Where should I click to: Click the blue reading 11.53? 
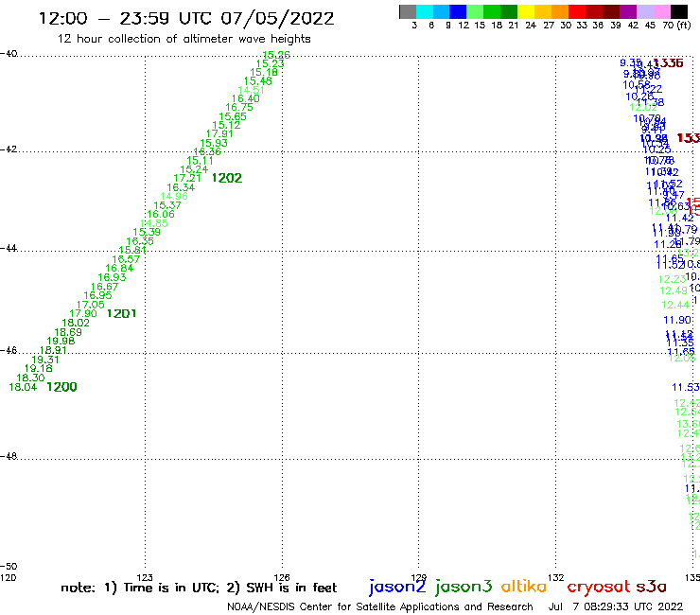pos(686,387)
